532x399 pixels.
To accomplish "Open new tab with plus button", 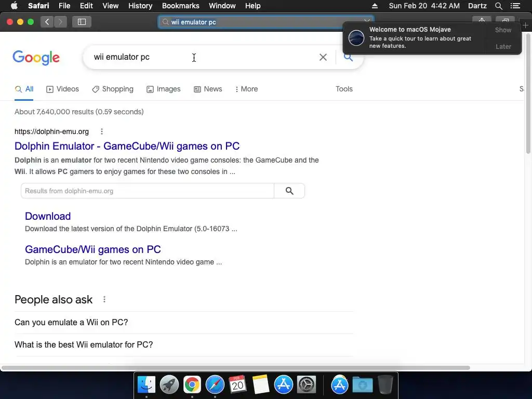I will coord(525,25).
